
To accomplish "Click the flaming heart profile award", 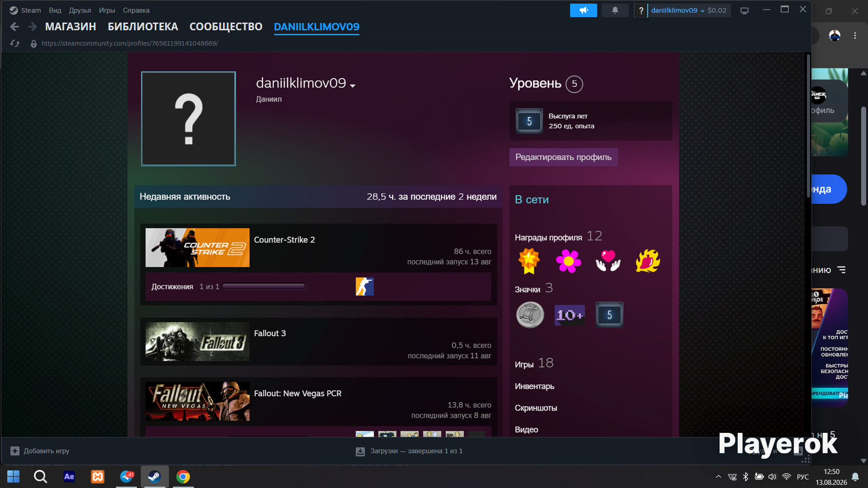I will 647,261.
